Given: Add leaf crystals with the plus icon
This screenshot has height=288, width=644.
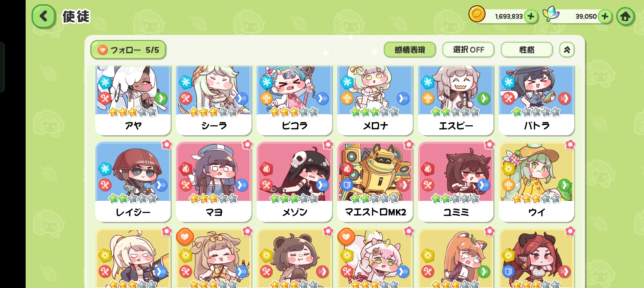Looking at the screenshot, I should [x=605, y=17].
